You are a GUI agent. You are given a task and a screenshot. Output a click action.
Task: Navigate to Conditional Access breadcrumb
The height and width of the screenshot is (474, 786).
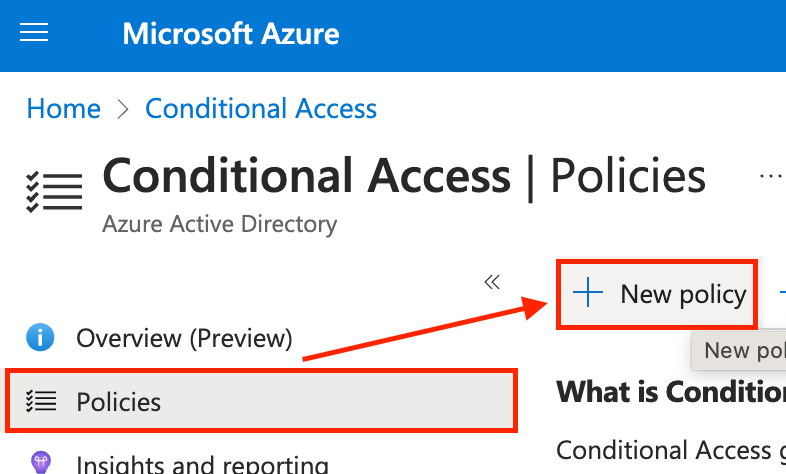[x=261, y=108]
